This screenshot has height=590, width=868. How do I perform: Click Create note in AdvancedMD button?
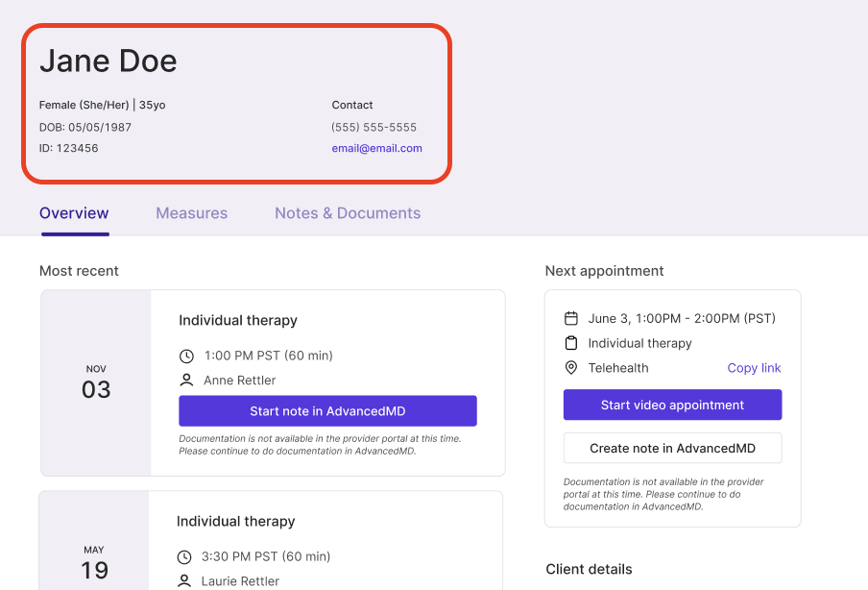(x=672, y=448)
